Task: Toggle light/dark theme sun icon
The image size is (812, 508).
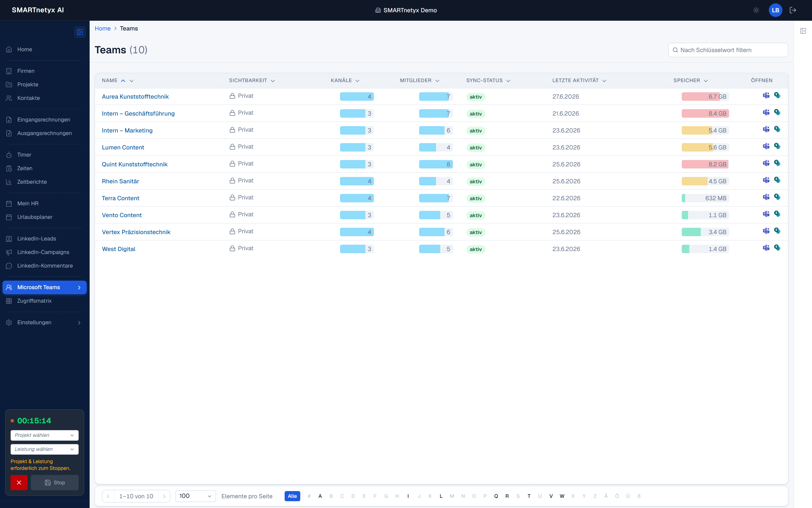Action: (756, 10)
